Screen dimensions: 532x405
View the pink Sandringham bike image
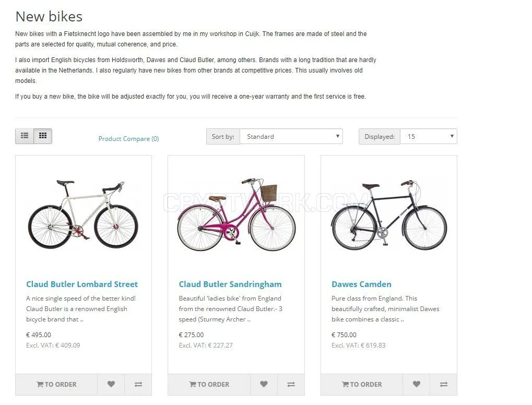pyautogui.click(x=236, y=215)
